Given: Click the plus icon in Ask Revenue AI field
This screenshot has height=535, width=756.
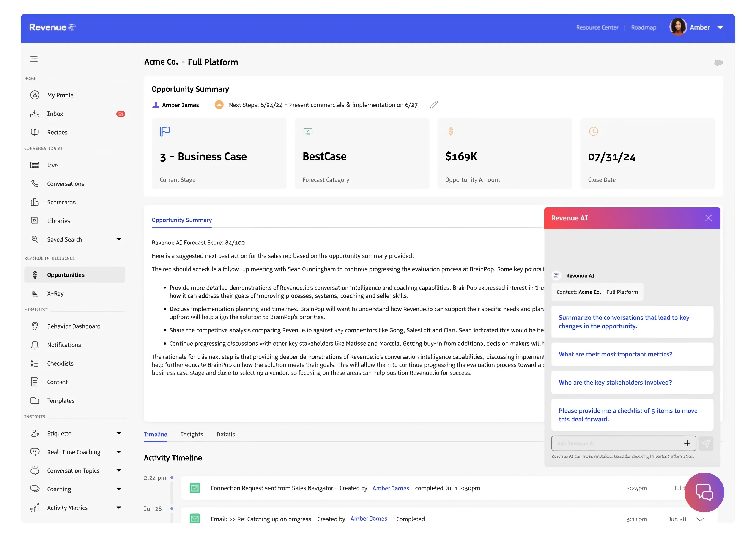Looking at the screenshot, I should [687, 443].
